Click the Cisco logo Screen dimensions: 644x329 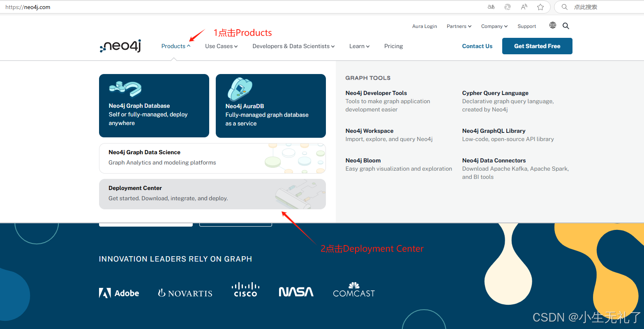coord(245,290)
